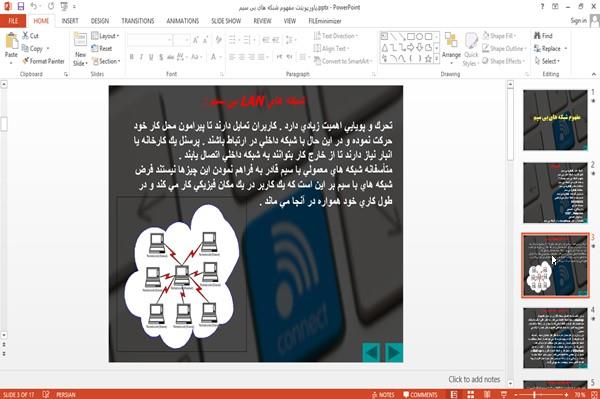600x399 pixels.
Task: Increase font size with larger A
Action: coord(196,40)
